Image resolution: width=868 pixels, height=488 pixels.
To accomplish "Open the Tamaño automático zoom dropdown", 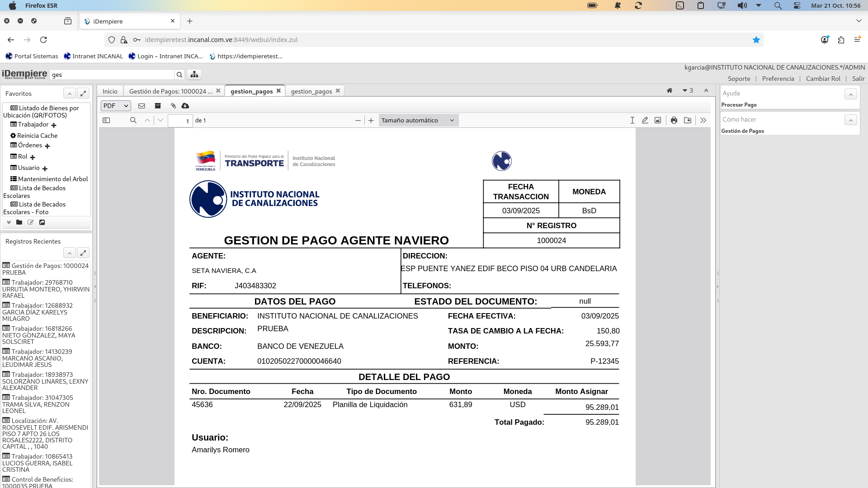I will point(418,120).
